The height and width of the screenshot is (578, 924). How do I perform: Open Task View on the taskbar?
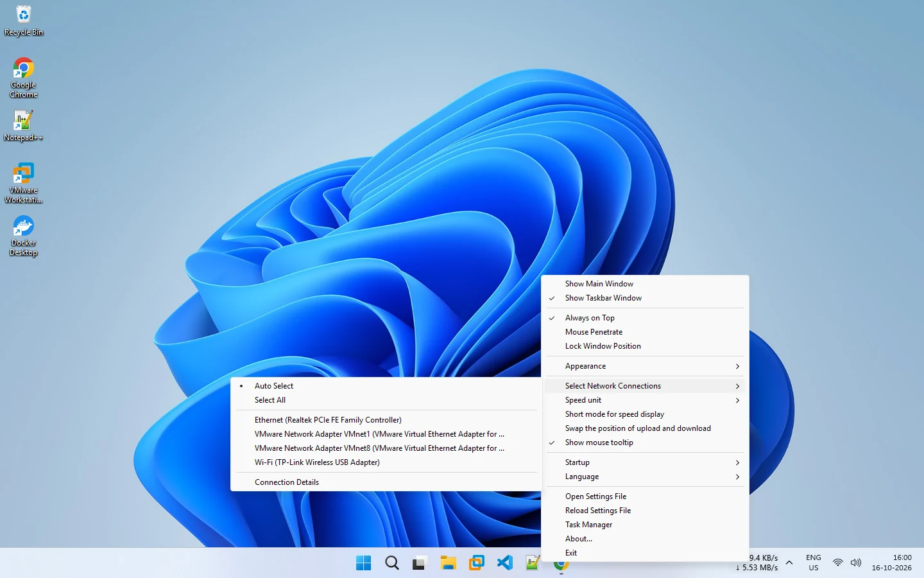(x=420, y=563)
